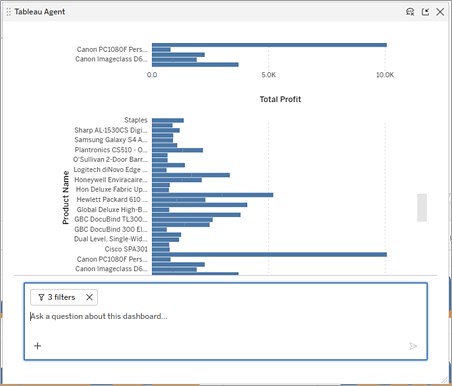Viewport: 452px width, 386px height.
Task: Send the question with arrow icon
Action: pos(413,346)
